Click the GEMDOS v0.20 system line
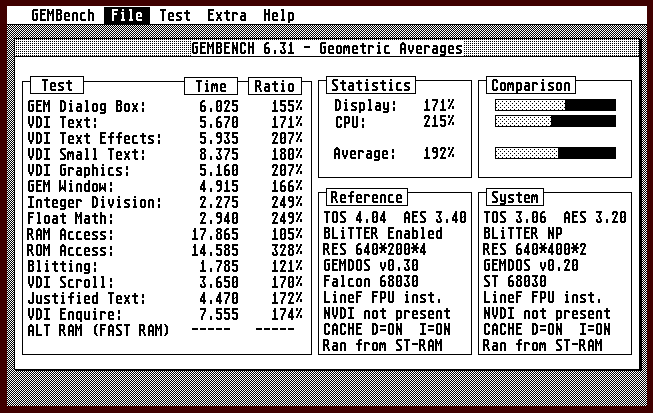653x413 pixels. [531, 266]
